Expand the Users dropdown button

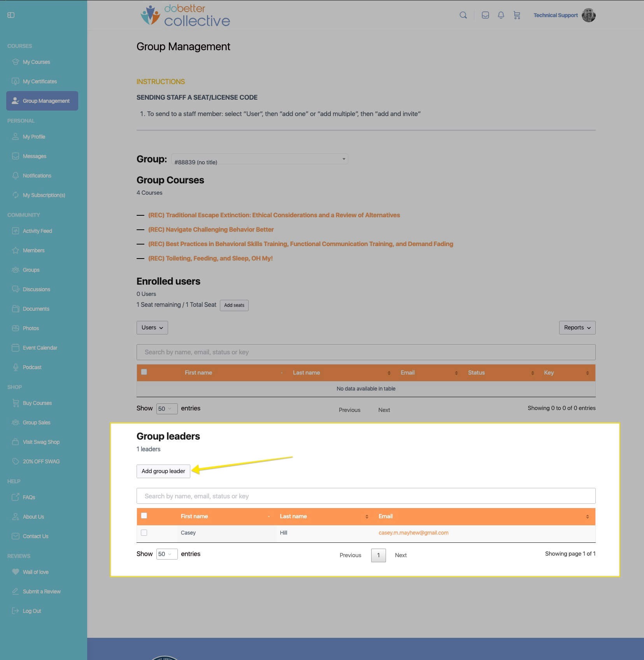[x=152, y=327]
